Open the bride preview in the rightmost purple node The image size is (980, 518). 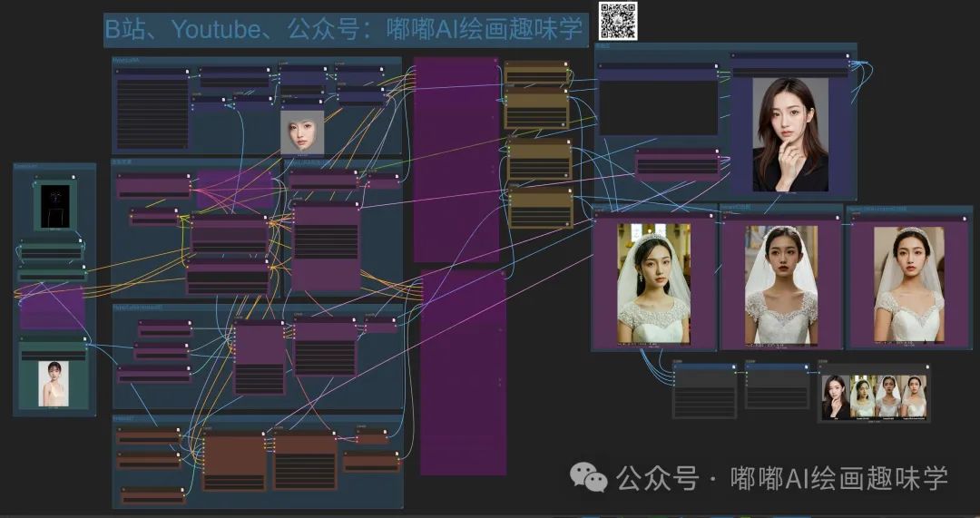pos(908,284)
